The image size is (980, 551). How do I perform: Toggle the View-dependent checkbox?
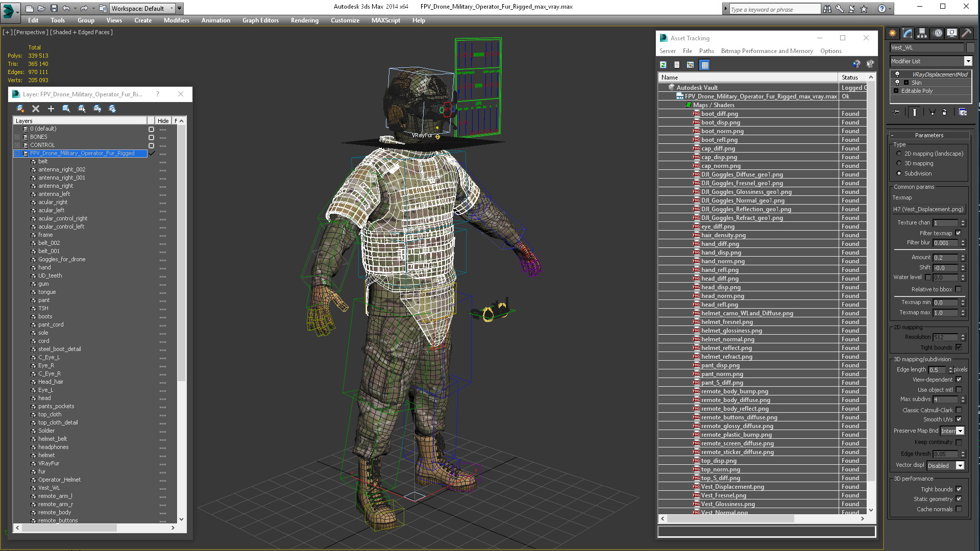pyautogui.click(x=959, y=380)
